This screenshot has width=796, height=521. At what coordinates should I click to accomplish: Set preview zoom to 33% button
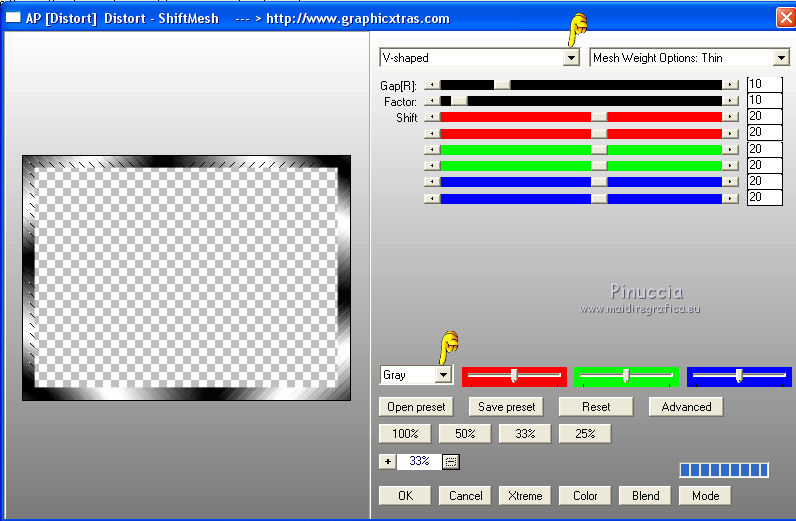tap(525, 434)
